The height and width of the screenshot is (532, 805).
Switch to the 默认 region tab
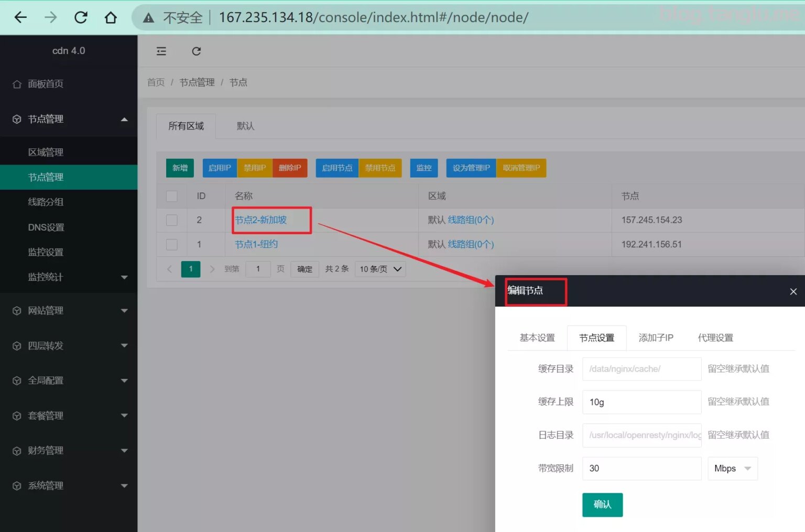coord(245,126)
